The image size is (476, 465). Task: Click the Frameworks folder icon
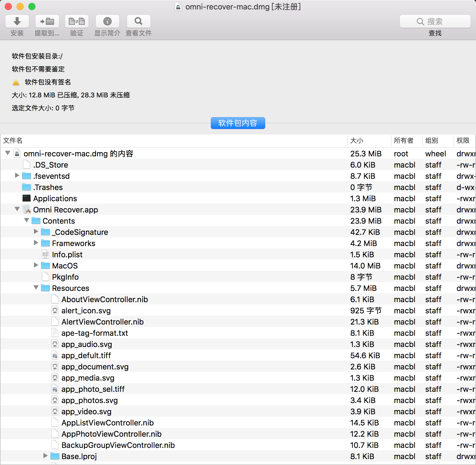pyautogui.click(x=45, y=243)
